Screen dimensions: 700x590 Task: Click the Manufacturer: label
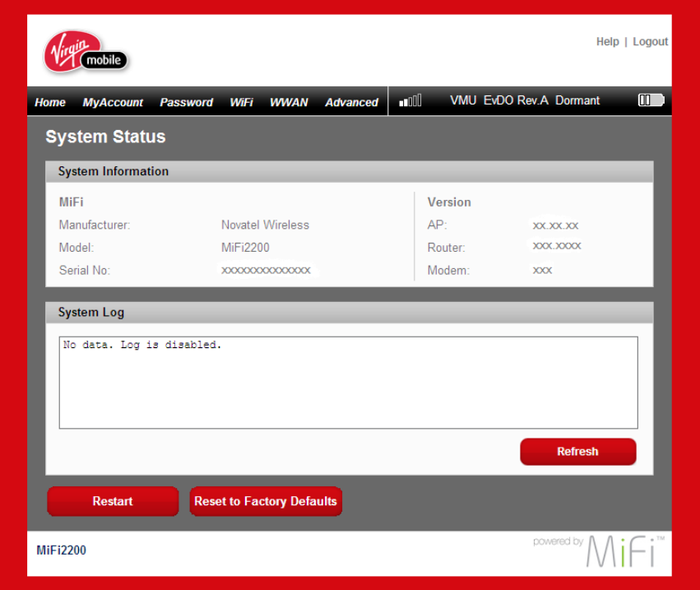pos(95,225)
